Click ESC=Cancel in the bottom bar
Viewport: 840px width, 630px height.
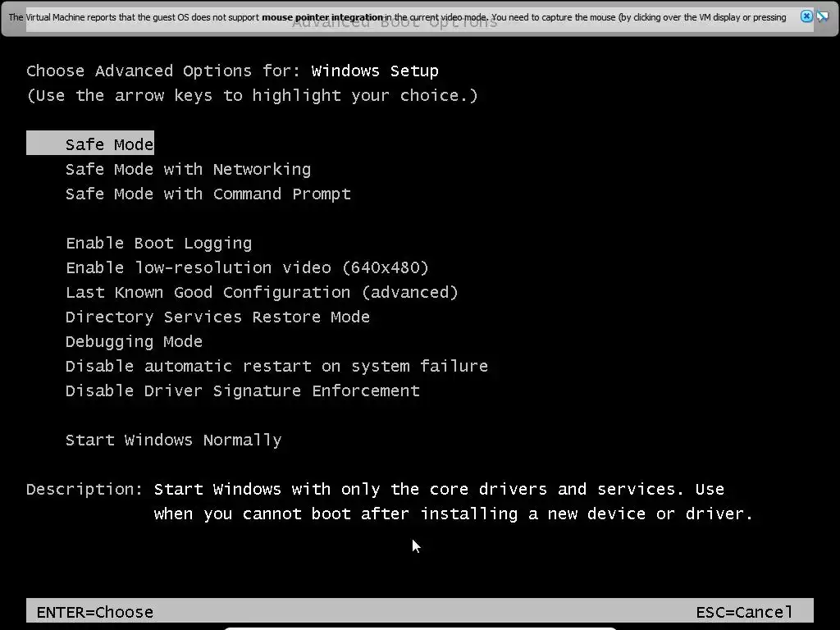pyautogui.click(x=744, y=612)
